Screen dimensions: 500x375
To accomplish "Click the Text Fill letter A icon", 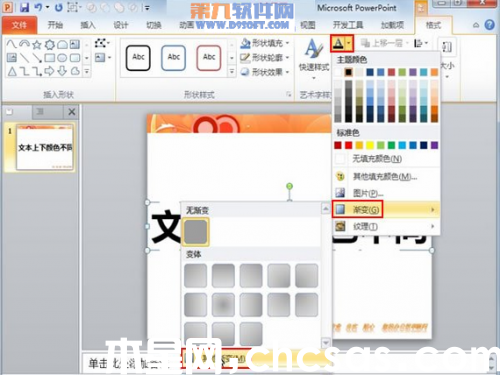I will click(x=338, y=43).
